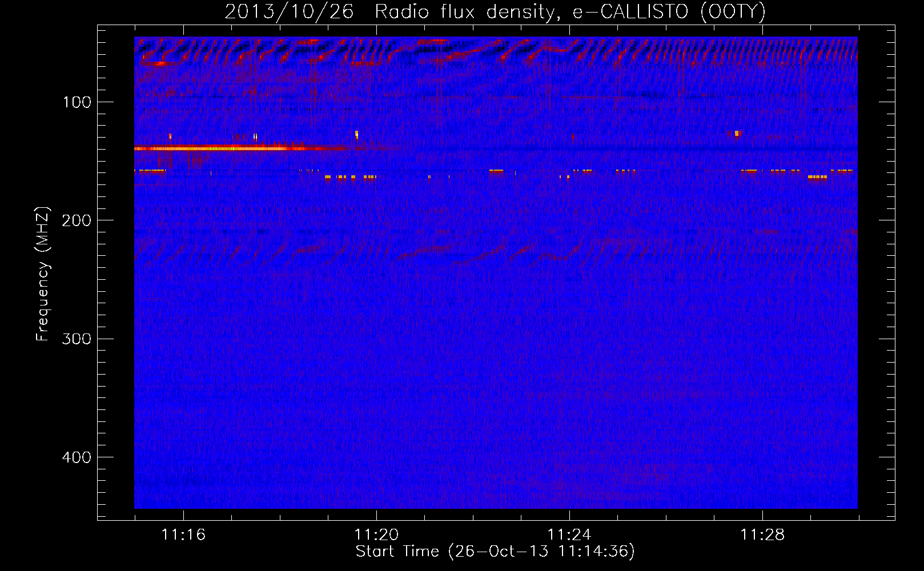The height and width of the screenshot is (571, 924).
Task: Select the 300 frequency tick label
Action: pyautogui.click(x=77, y=339)
